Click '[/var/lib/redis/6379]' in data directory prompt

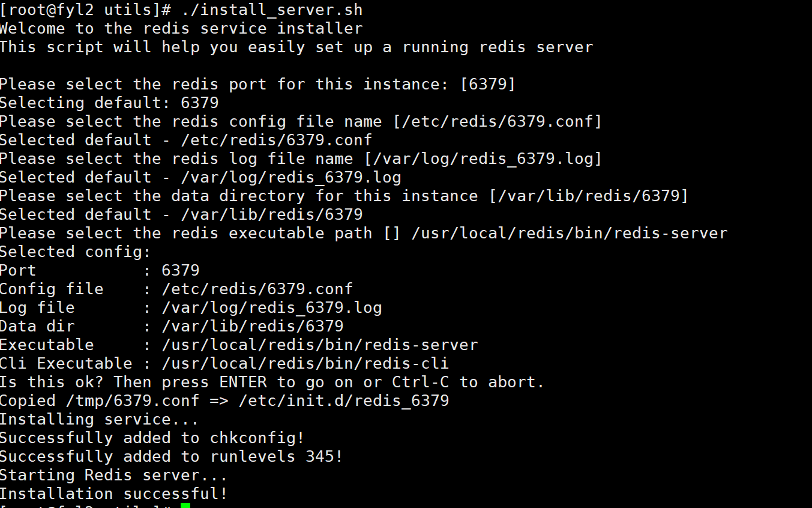(x=589, y=196)
